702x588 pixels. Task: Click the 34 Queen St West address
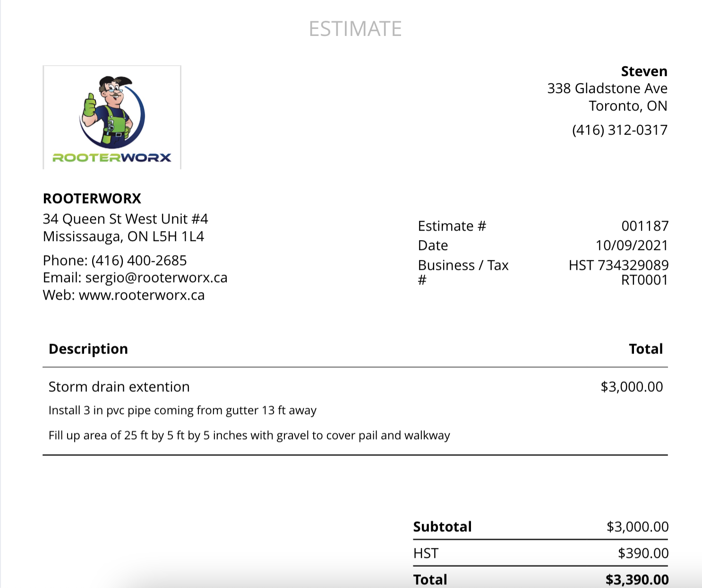(125, 219)
